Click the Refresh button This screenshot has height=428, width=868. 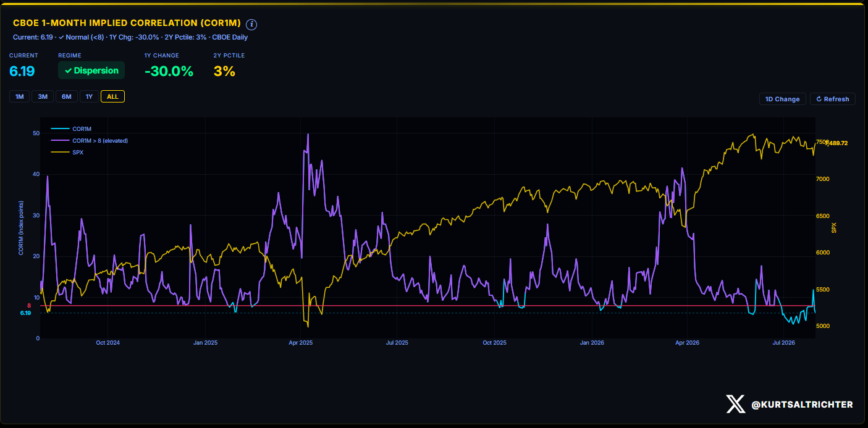click(x=833, y=99)
